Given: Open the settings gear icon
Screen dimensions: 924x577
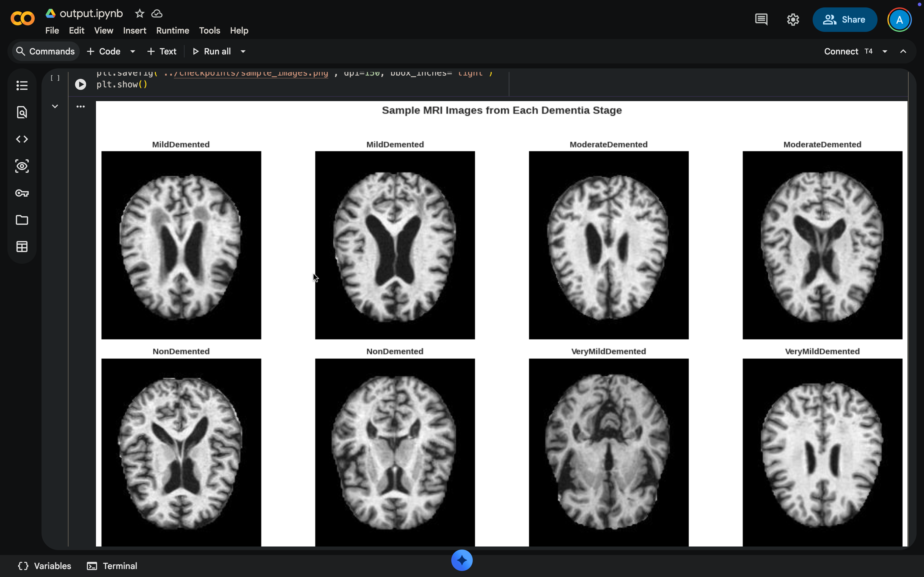Looking at the screenshot, I should pos(793,20).
